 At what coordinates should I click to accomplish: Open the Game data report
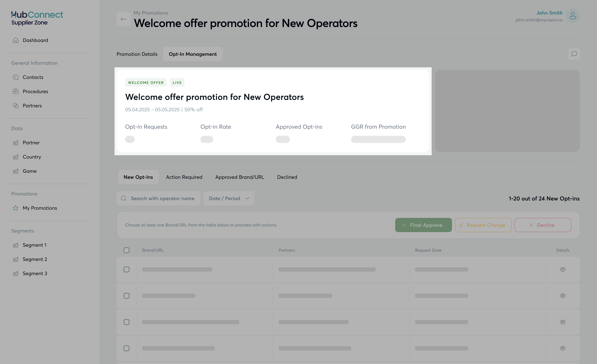click(30, 171)
